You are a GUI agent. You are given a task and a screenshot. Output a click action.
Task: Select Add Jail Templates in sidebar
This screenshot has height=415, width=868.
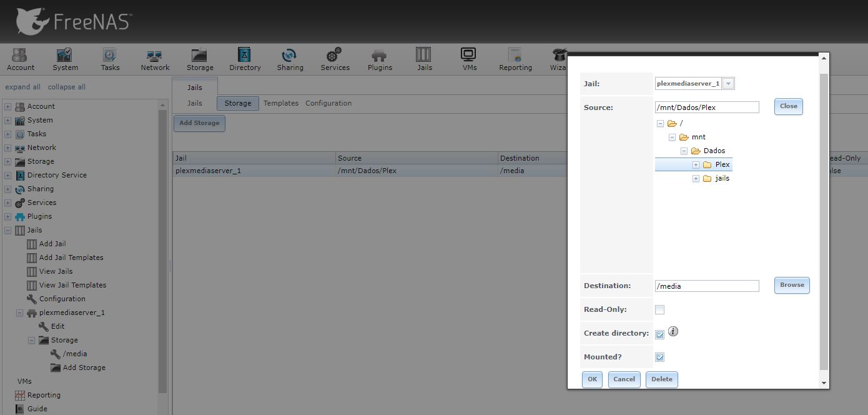pos(71,257)
